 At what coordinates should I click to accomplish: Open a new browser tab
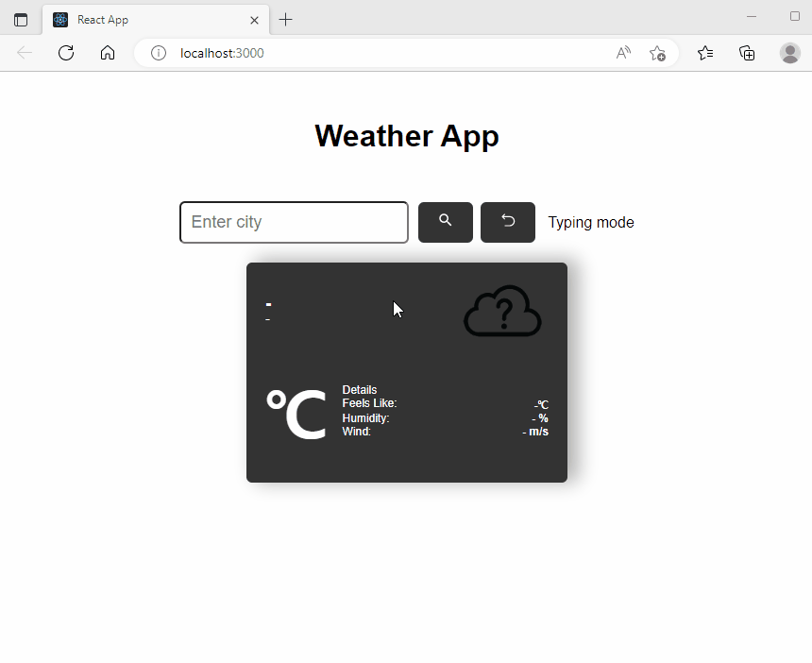click(x=285, y=20)
